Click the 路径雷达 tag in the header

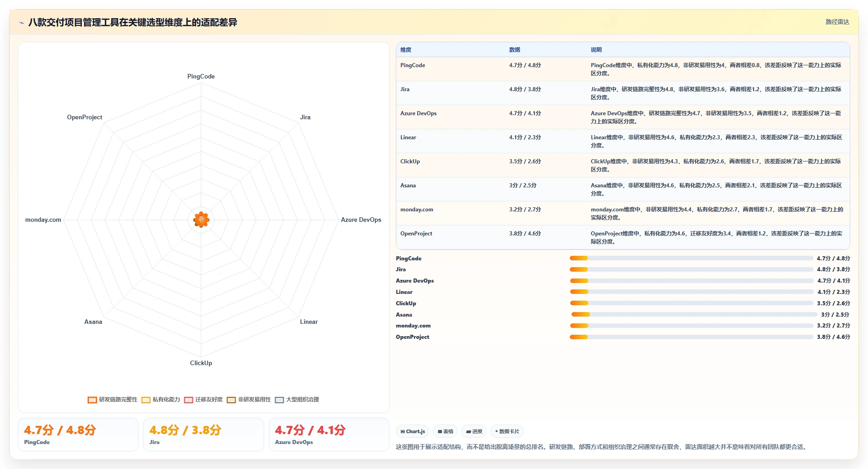click(x=837, y=22)
